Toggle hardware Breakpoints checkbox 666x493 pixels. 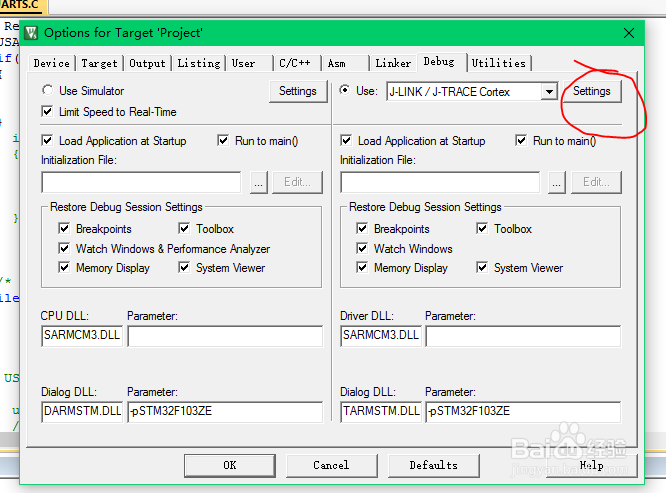tap(362, 228)
